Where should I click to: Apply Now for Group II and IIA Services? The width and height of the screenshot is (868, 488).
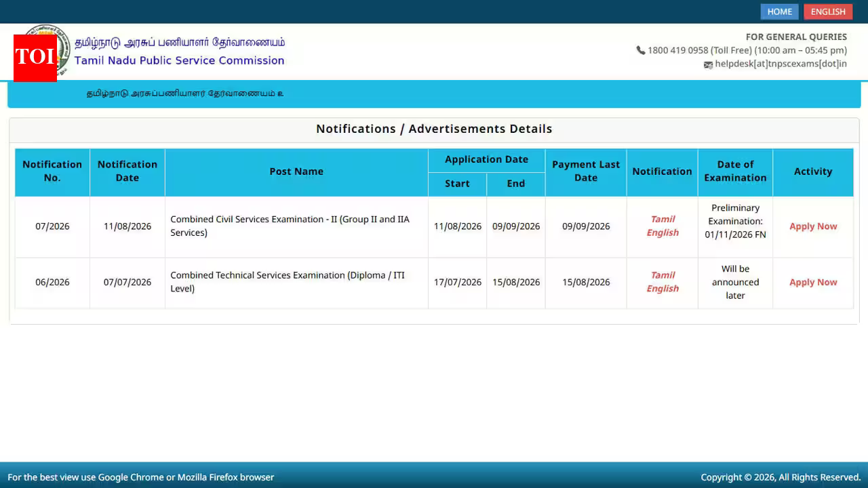coord(813,226)
